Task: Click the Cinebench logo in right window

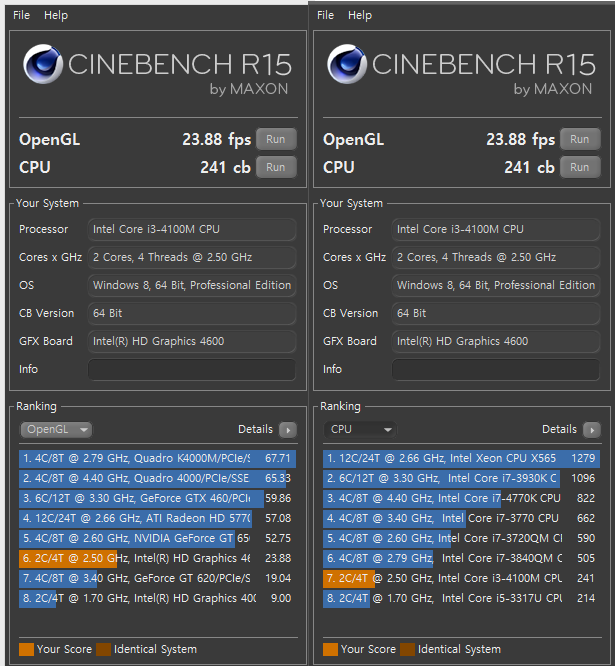Action: [347, 64]
